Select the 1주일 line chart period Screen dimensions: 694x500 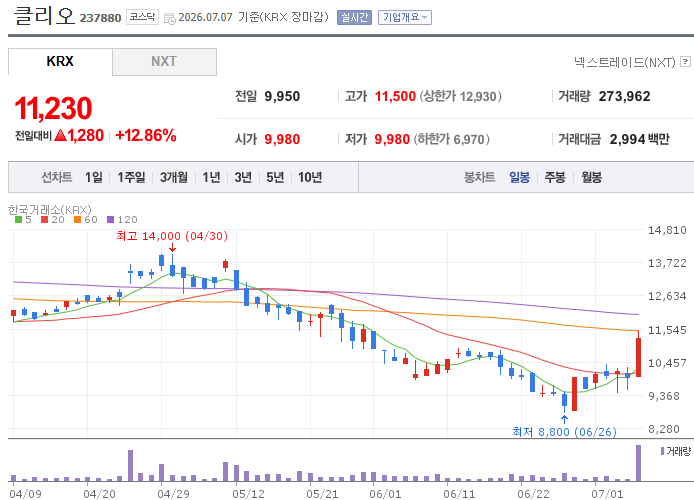tap(131, 177)
